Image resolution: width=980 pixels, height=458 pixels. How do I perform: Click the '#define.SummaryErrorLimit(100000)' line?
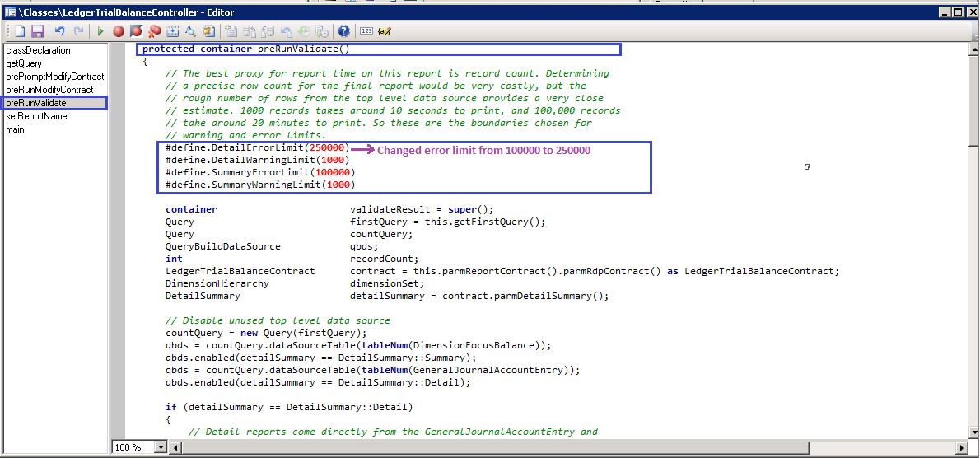click(260, 172)
